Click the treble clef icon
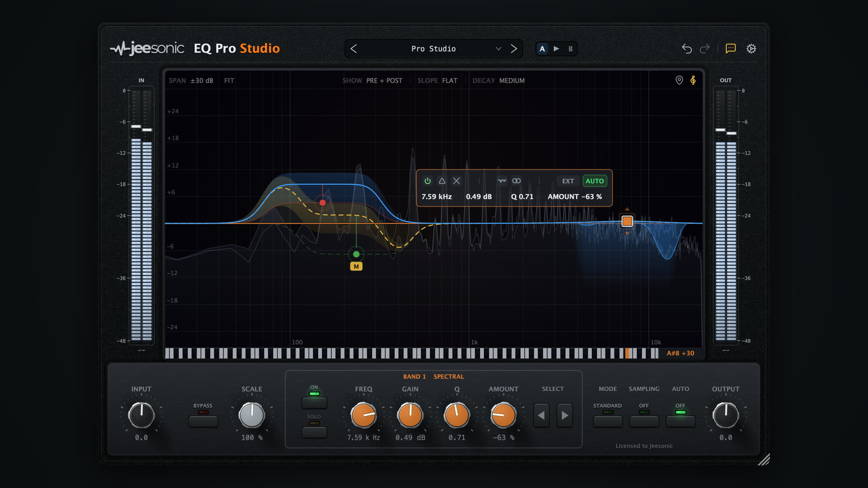The image size is (868, 488). [693, 80]
